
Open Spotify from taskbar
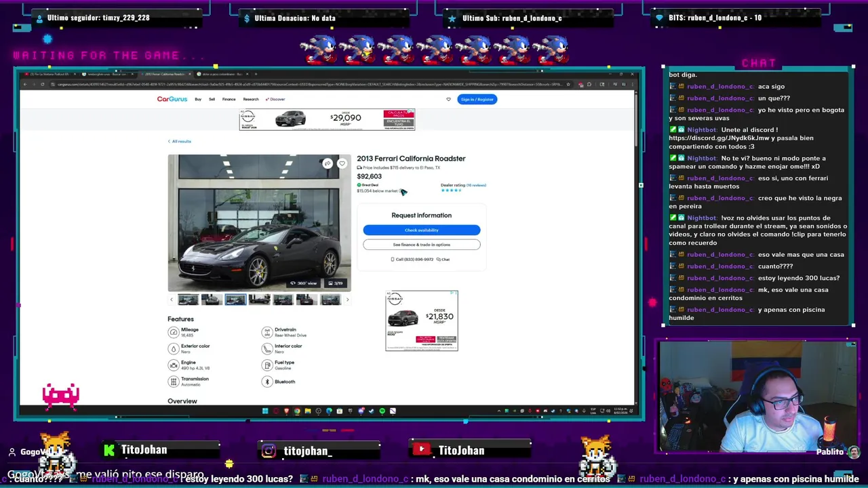[382, 411]
